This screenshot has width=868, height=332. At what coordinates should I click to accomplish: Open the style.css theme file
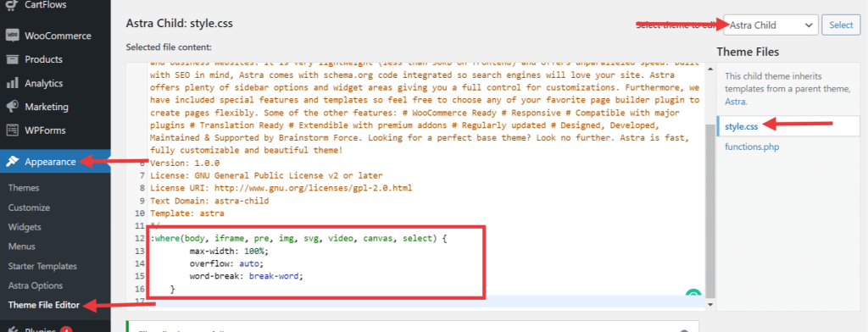coord(741,127)
